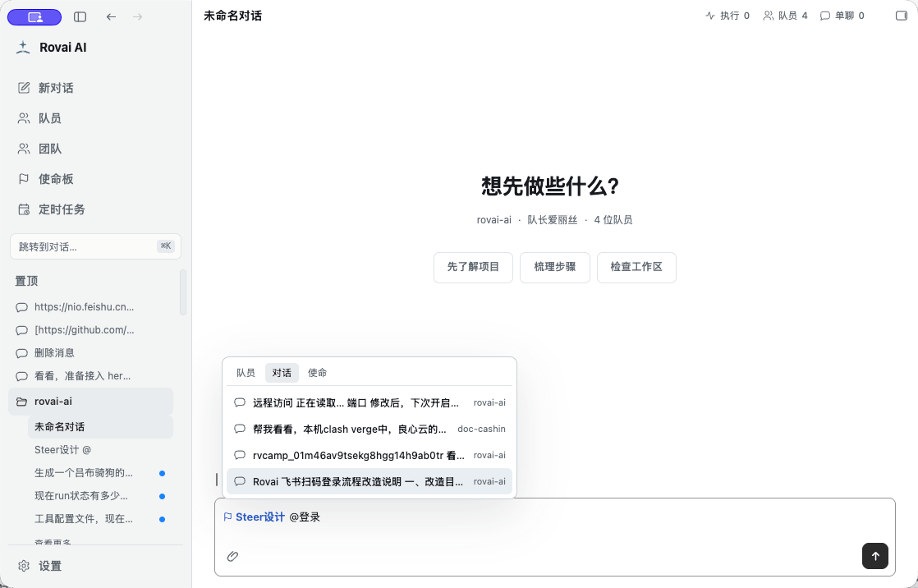Click the 未命名对话 title in header
This screenshot has width=918, height=588.
click(x=232, y=16)
